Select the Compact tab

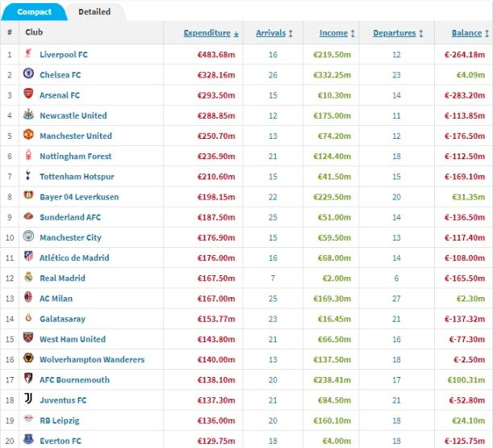pos(34,12)
